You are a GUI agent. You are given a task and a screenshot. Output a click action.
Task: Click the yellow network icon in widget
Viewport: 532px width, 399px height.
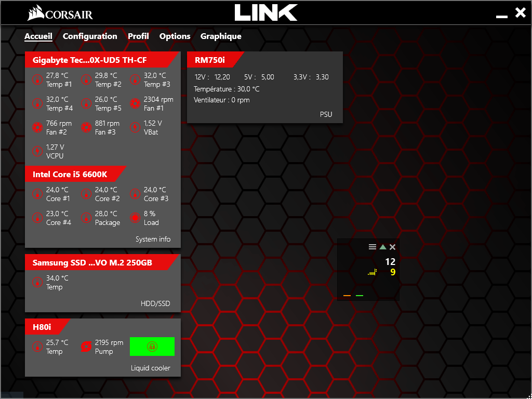(372, 272)
